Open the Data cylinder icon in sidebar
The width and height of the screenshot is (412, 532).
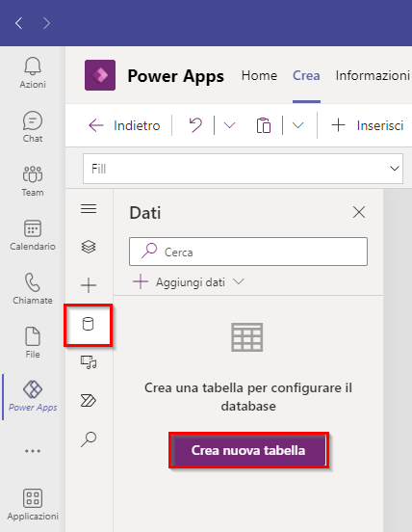coord(89,324)
